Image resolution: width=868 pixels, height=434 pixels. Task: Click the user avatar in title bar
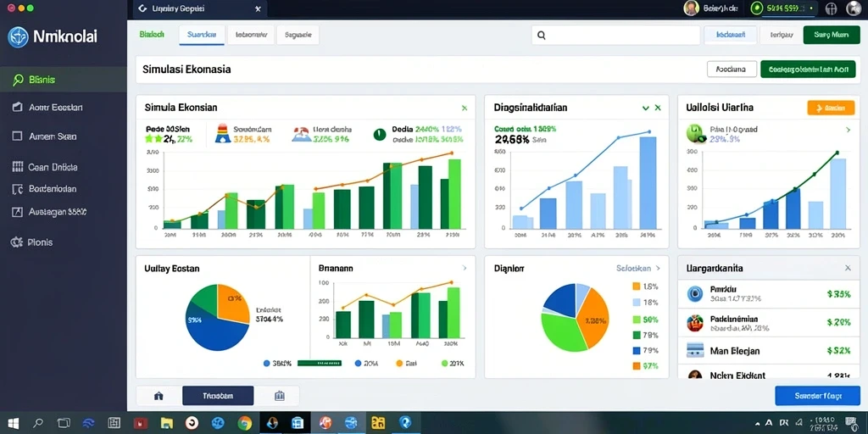coord(691,8)
